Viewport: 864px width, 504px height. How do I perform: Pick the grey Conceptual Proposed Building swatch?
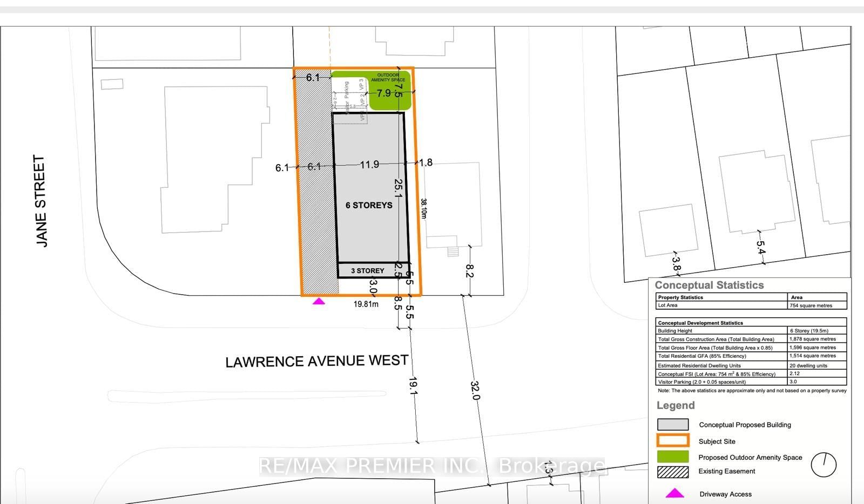673,425
